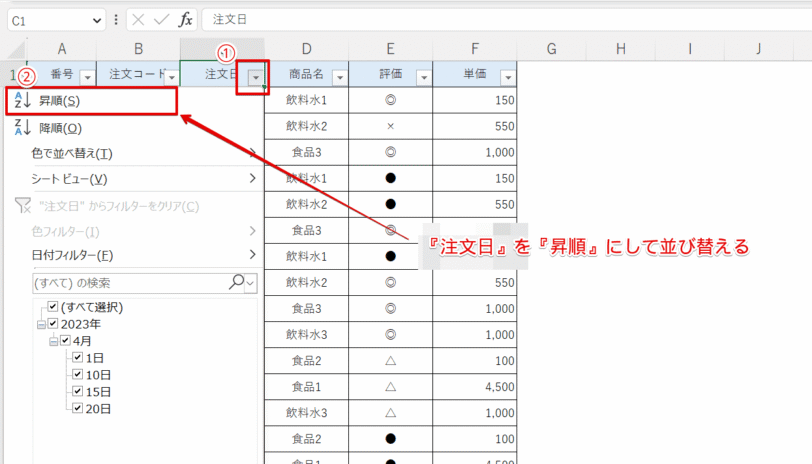Collapse the 4月 tree node
812x464 pixels.
pyautogui.click(x=53, y=341)
